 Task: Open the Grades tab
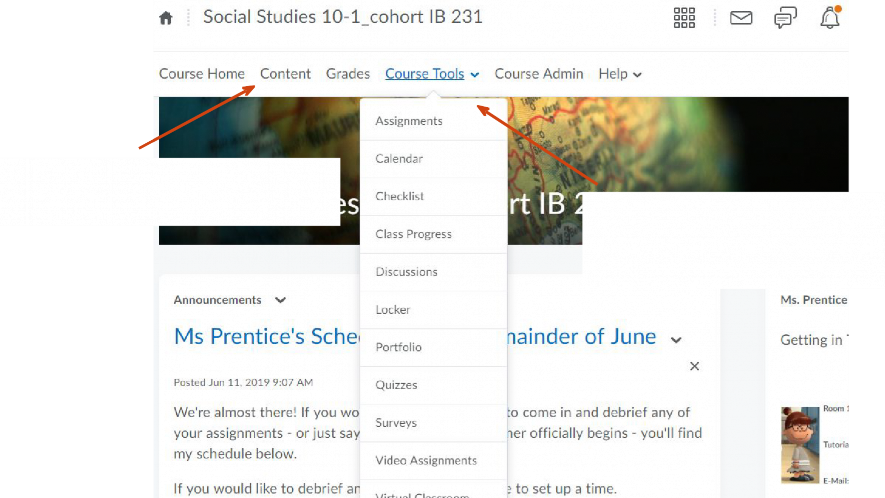(348, 74)
